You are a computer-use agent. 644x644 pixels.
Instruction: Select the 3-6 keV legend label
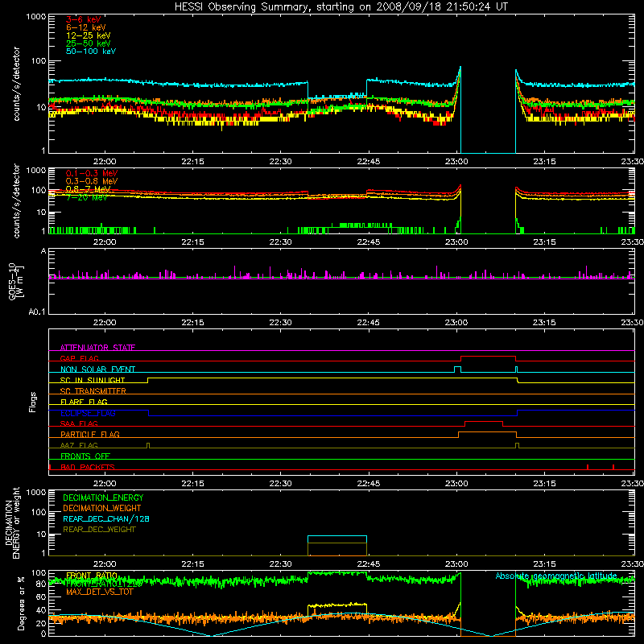coord(84,19)
